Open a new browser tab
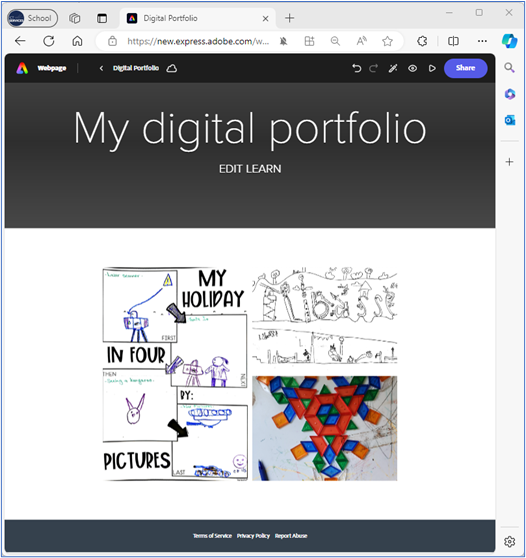The height and width of the screenshot is (558, 526). 290,18
